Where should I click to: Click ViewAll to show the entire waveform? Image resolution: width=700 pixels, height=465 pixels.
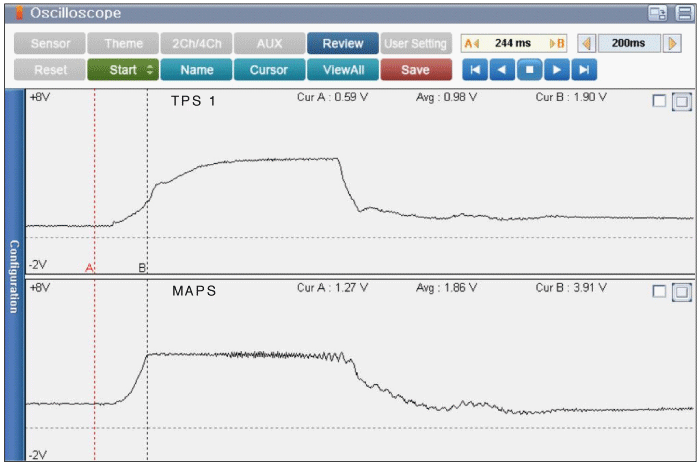[343, 70]
